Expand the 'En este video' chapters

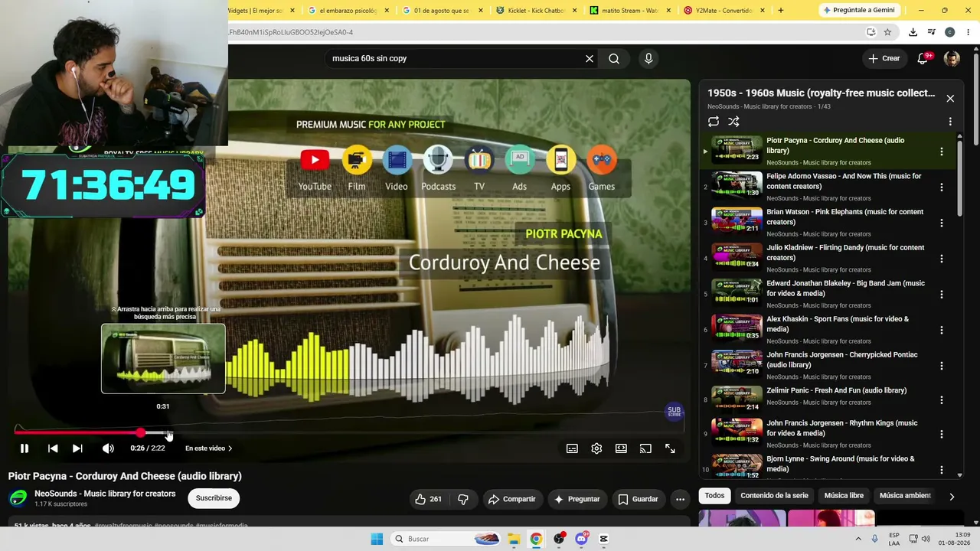[209, 448]
